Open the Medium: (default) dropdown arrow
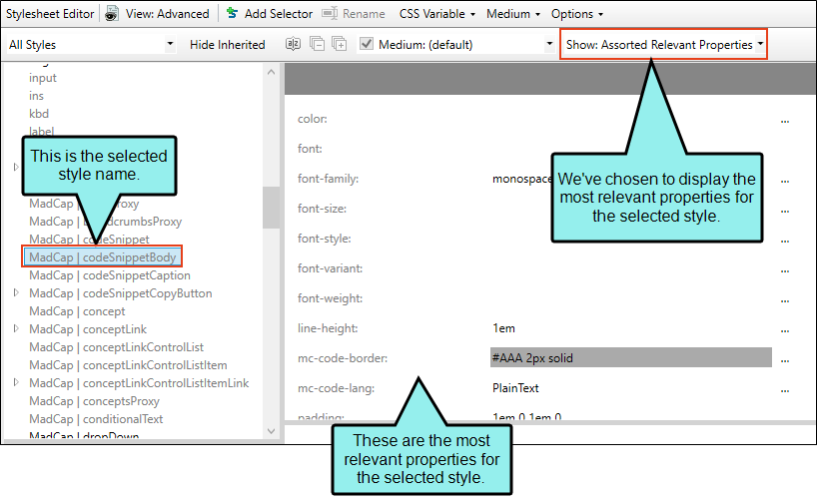817x504 pixels. click(x=549, y=44)
